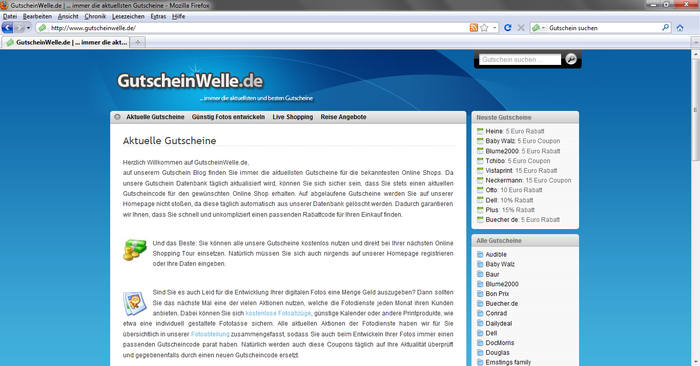
Task: Click the round bullet icon in navigation bar
Action: 117,117
